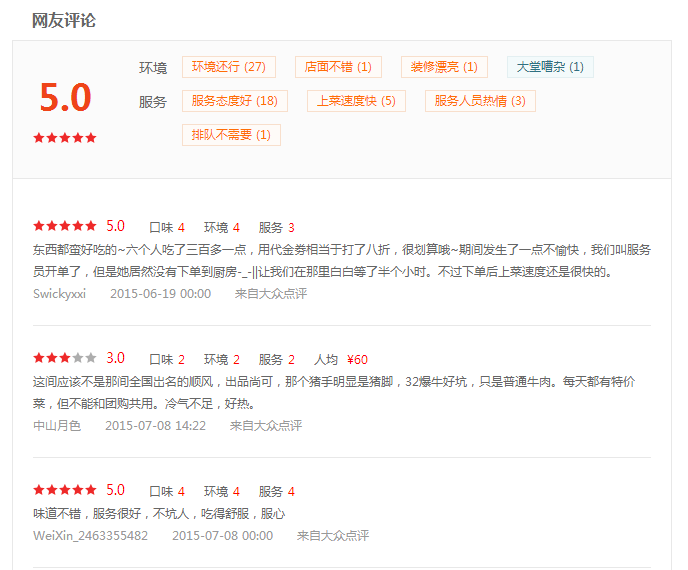Click 来自大众点评 in 中山月色's review
This screenshot has width=688, height=570.
click(266, 426)
